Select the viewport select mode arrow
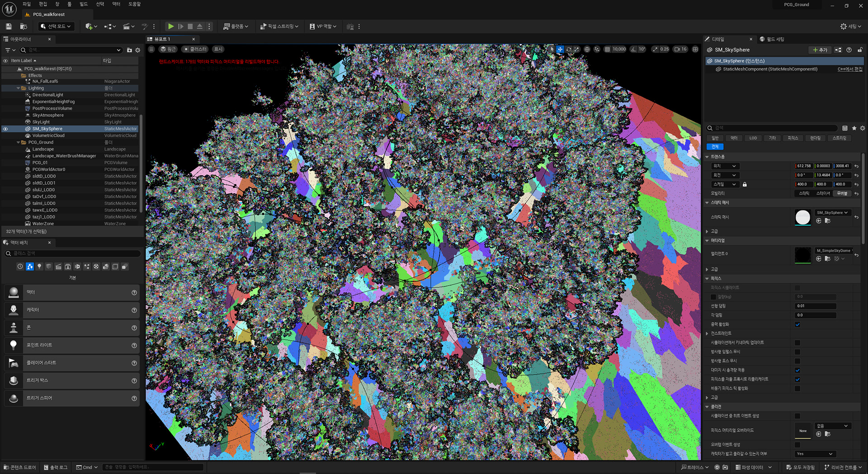 point(552,49)
